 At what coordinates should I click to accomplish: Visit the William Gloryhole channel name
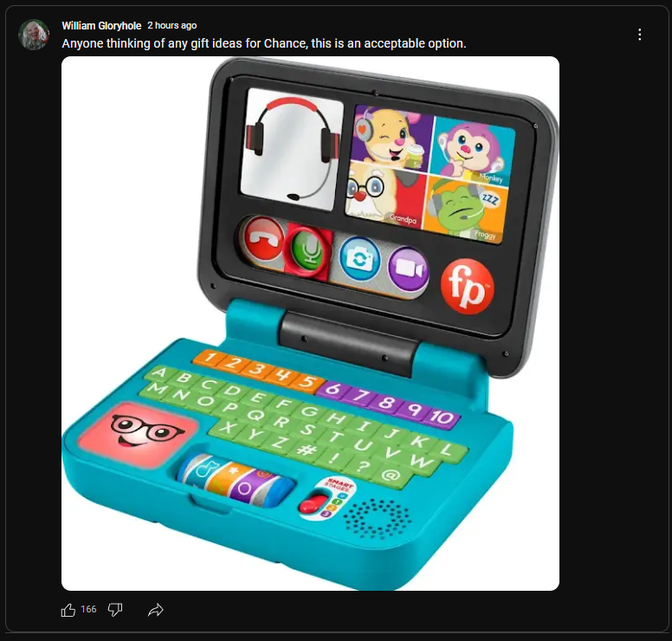(101, 26)
